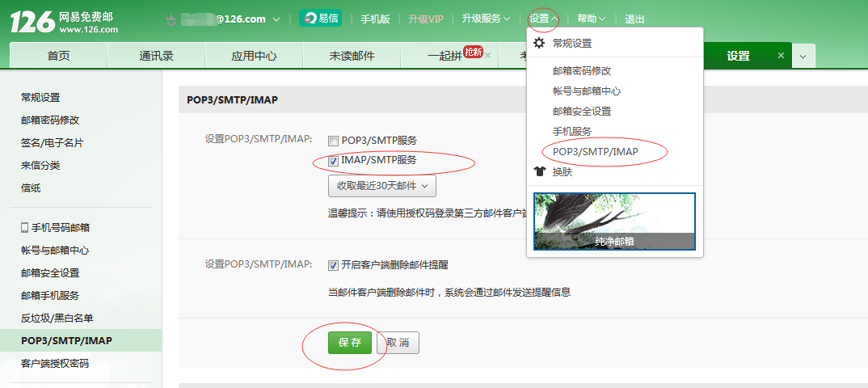Open the 收取最近30天邮件 dropdown
The height and width of the screenshot is (388, 868).
(x=381, y=186)
